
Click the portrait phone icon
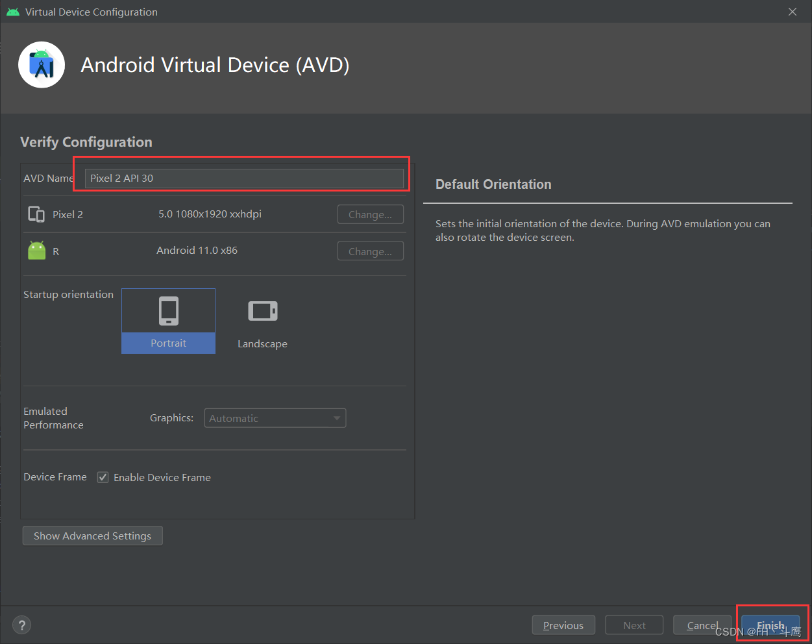[169, 311]
